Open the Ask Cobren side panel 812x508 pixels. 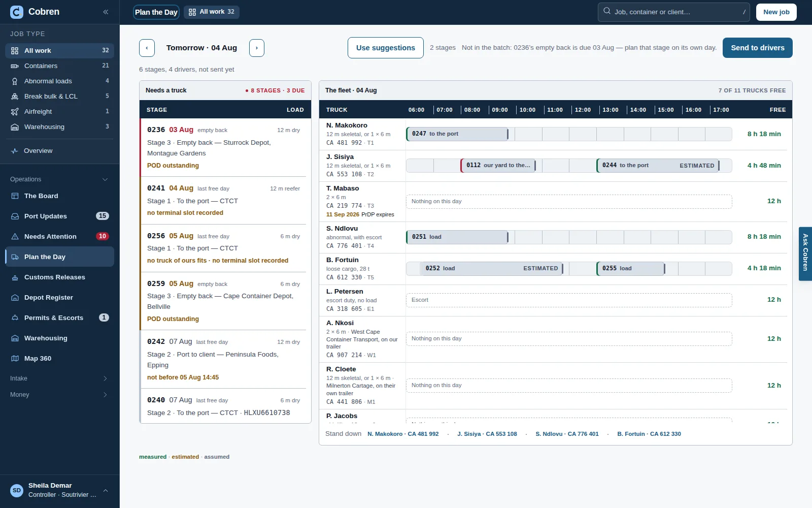click(x=805, y=254)
